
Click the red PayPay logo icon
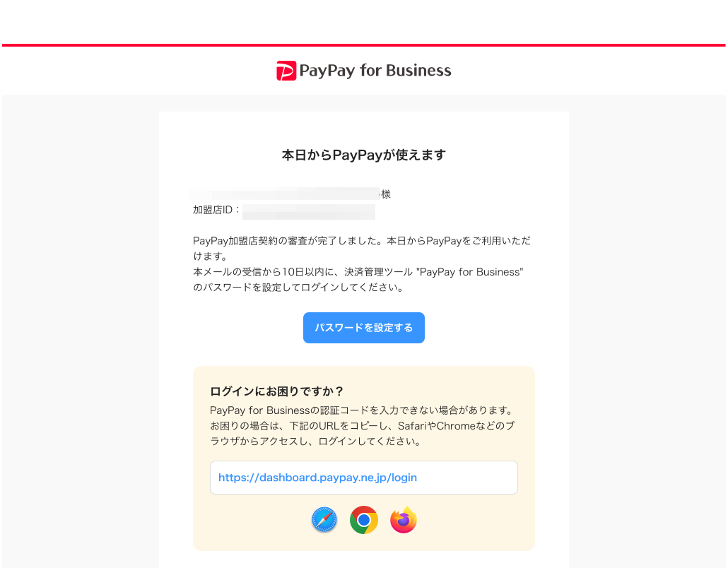pyautogui.click(x=286, y=71)
